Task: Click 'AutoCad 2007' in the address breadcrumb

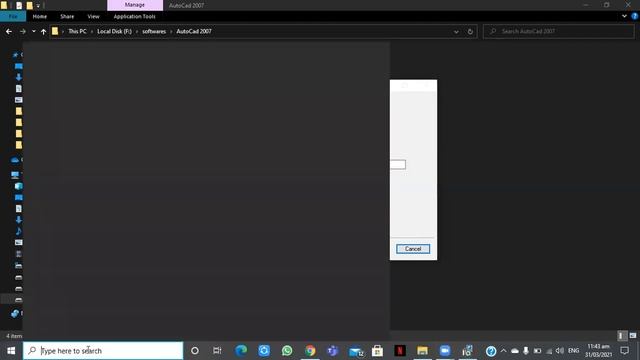Action: 194,31
